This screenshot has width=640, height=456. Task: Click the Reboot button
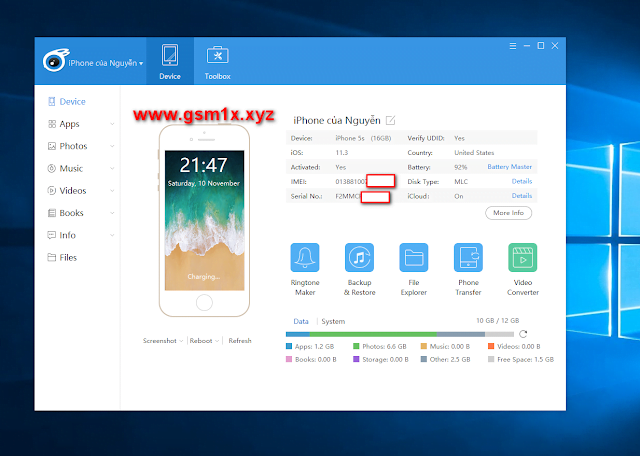tap(201, 340)
